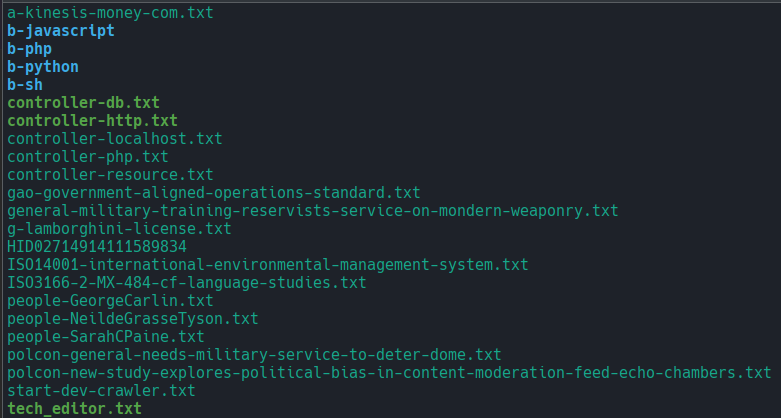The height and width of the screenshot is (418, 781).
Task: Select ISO3166-2-MX-484-cf-language-studies.txt
Action: pyautogui.click(x=187, y=282)
